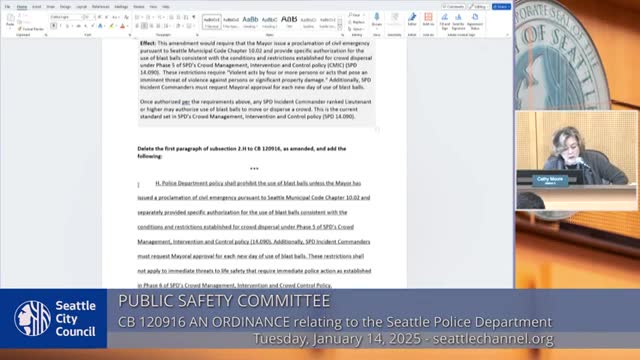This screenshot has height=360, width=640.
Task: Select the Heading 1 style
Action: click(250, 22)
